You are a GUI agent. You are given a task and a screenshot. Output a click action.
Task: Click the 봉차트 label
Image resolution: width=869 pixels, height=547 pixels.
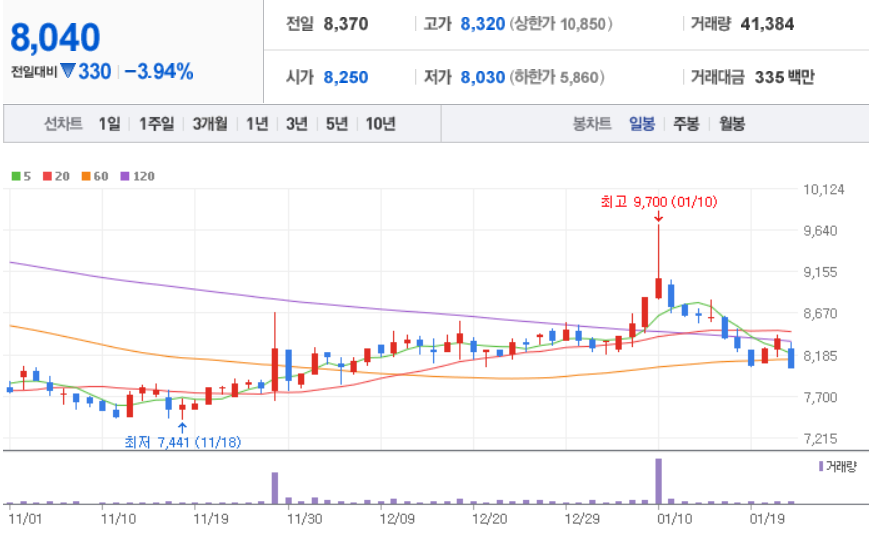(x=592, y=124)
